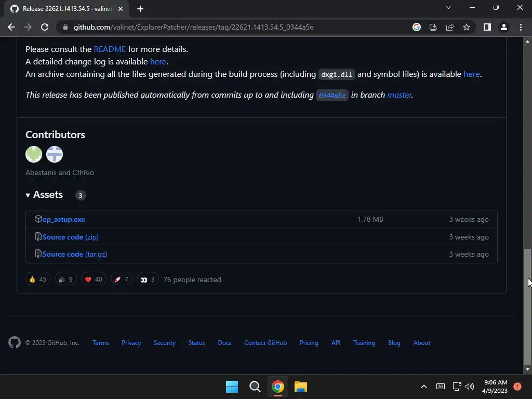Image resolution: width=532 pixels, height=399 pixels.
Task: Open Contact GitHub footer link
Action: 265,343
